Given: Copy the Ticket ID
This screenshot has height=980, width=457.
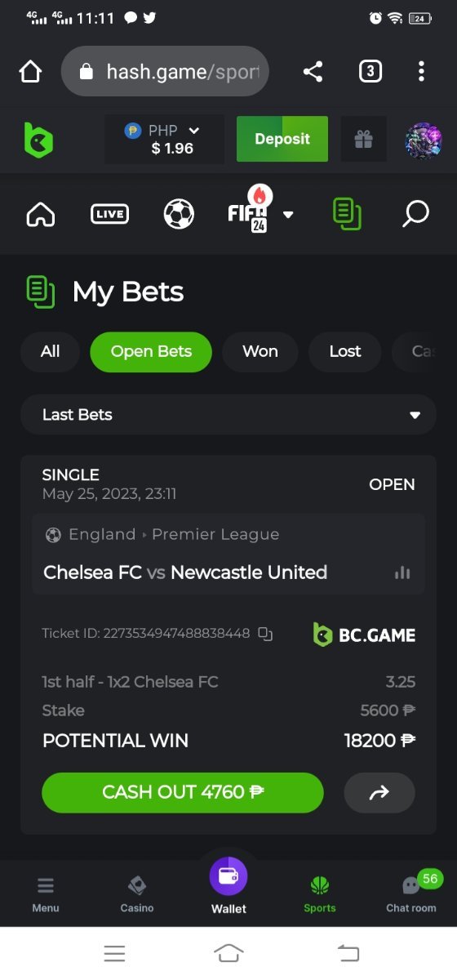Looking at the screenshot, I should 264,633.
